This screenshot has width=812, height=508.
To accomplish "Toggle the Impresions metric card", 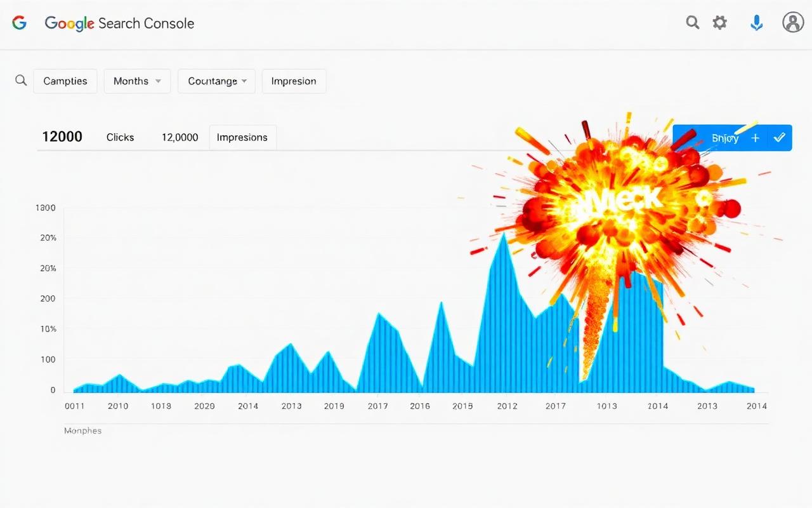I will pyautogui.click(x=242, y=137).
